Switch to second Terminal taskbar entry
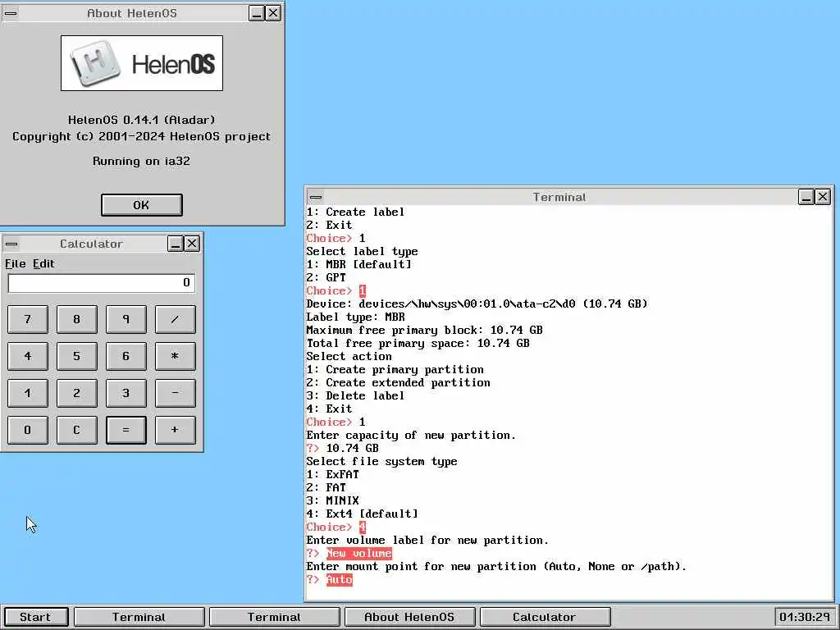The width and height of the screenshot is (840, 630). pos(274,617)
